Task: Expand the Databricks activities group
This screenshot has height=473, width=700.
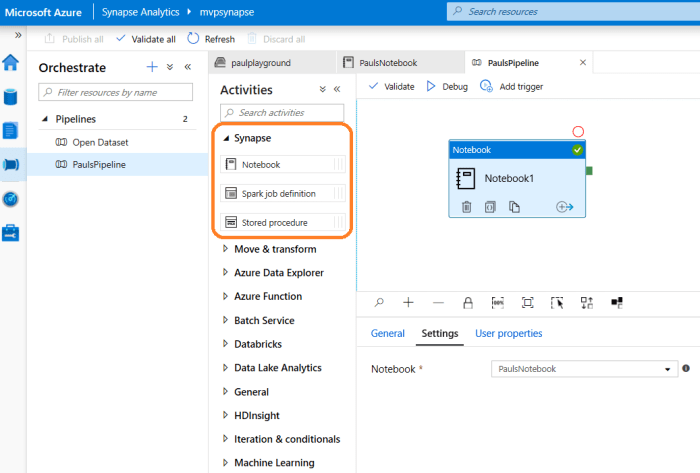Action: click(x=226, y=344)
